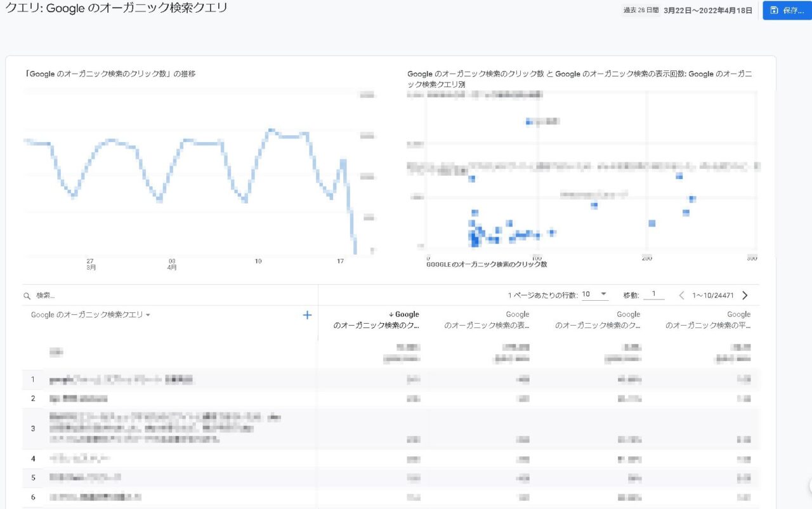Viewport: 812px width, 509px height.
Task: Open the rows-per-page dropdown showing 10
Action: click(x=593, y=294)
